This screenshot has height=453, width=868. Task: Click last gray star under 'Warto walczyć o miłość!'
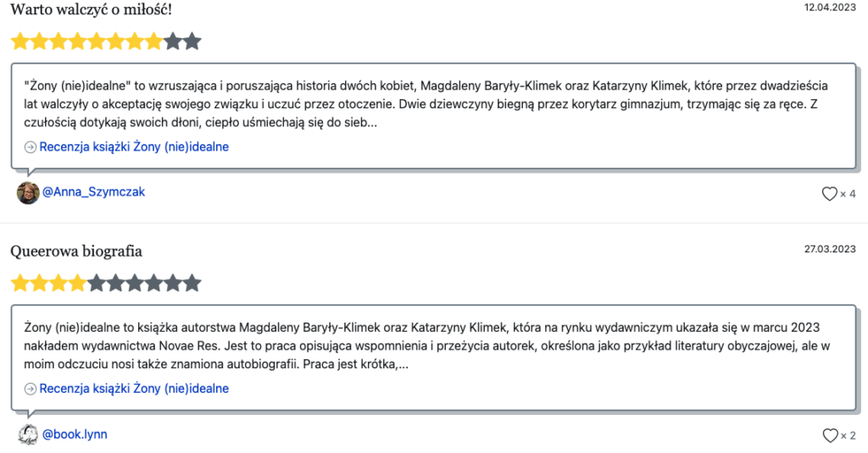(x=192, y=41)
